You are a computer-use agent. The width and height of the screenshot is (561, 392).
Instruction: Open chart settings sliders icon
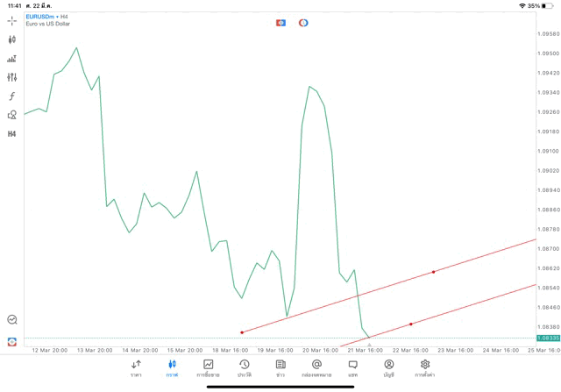pos(12,77)
